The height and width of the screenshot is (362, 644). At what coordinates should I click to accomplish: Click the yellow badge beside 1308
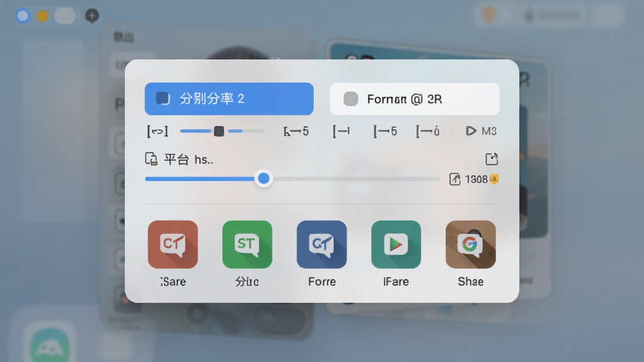click(x=494, y=179)
